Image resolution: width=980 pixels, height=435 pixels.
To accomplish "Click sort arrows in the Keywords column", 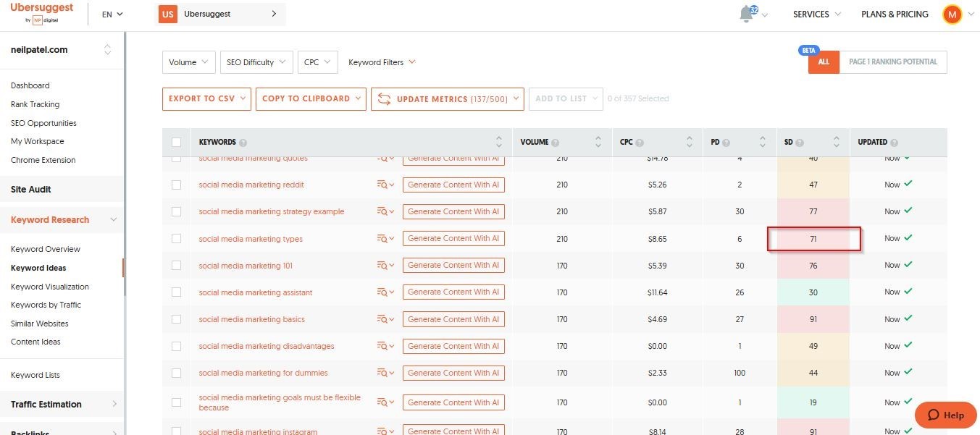I will pyautogui.click(x=499, y=142).
